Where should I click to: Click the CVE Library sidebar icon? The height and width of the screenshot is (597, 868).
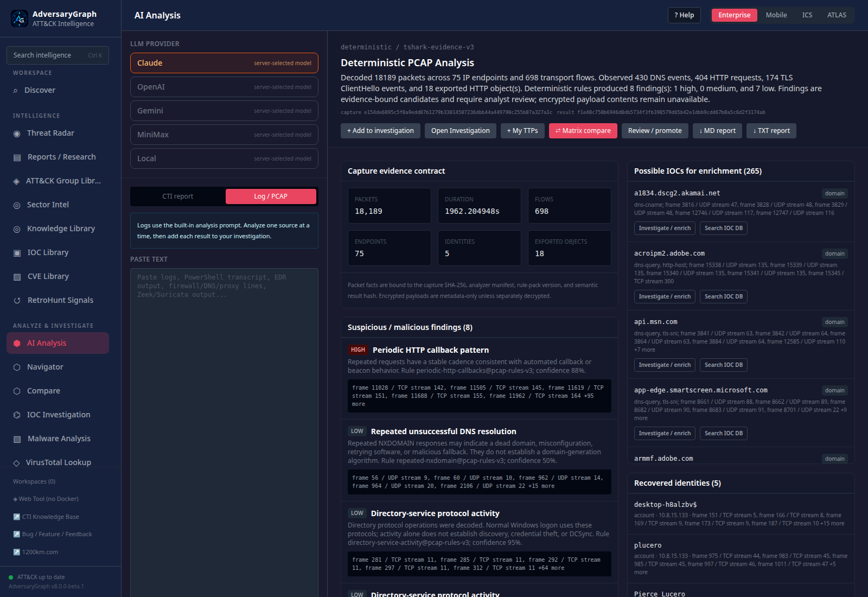tap(17, 277)
